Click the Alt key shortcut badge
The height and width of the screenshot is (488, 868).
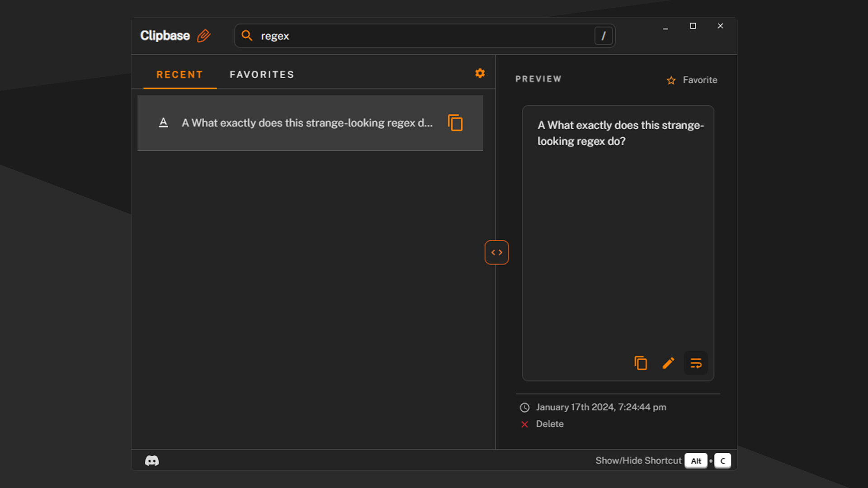696,460
